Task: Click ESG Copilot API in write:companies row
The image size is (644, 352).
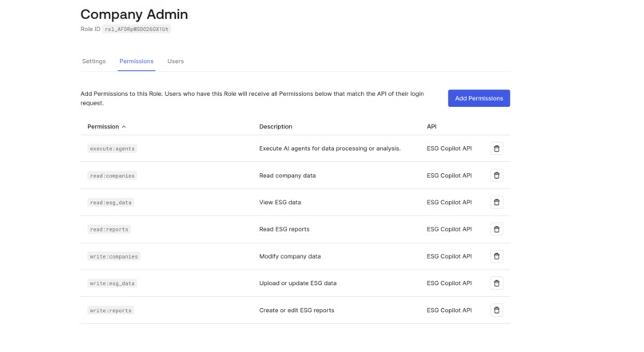Action: click(x=449, y=256)
